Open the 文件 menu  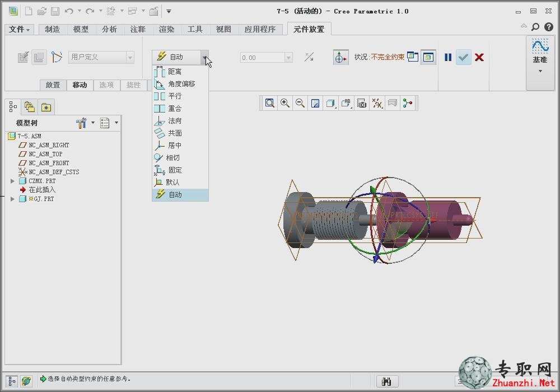coord(19,29)
